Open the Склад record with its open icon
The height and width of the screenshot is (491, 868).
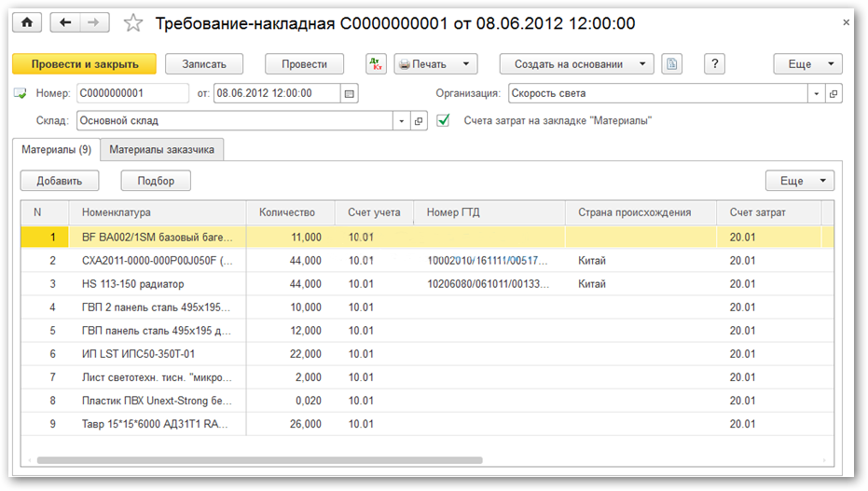(x=419, y=121)
